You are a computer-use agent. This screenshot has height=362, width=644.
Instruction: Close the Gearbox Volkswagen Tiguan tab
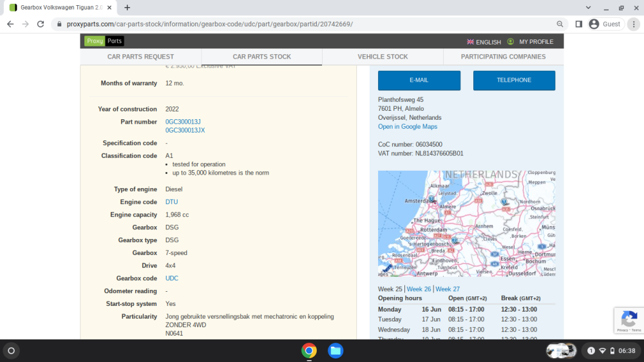(x=109, y=7)
